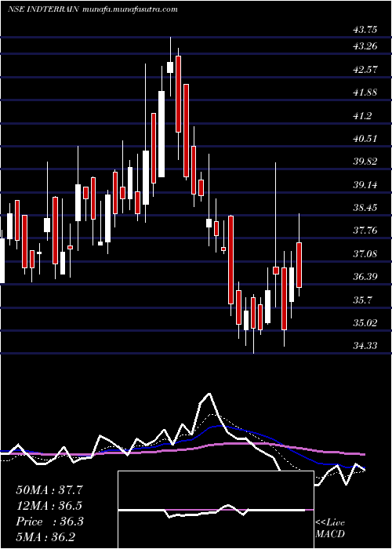Click the munafa.munafasutra.com watermark text
This screenshot has width=392, height=549.
(x=130, y=9)
